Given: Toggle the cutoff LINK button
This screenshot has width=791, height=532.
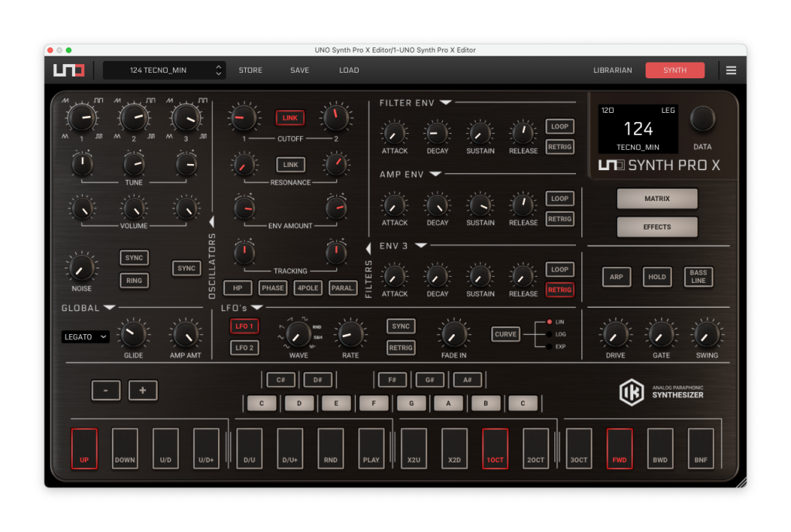Looking at the screenshot, I should (291, 118).
